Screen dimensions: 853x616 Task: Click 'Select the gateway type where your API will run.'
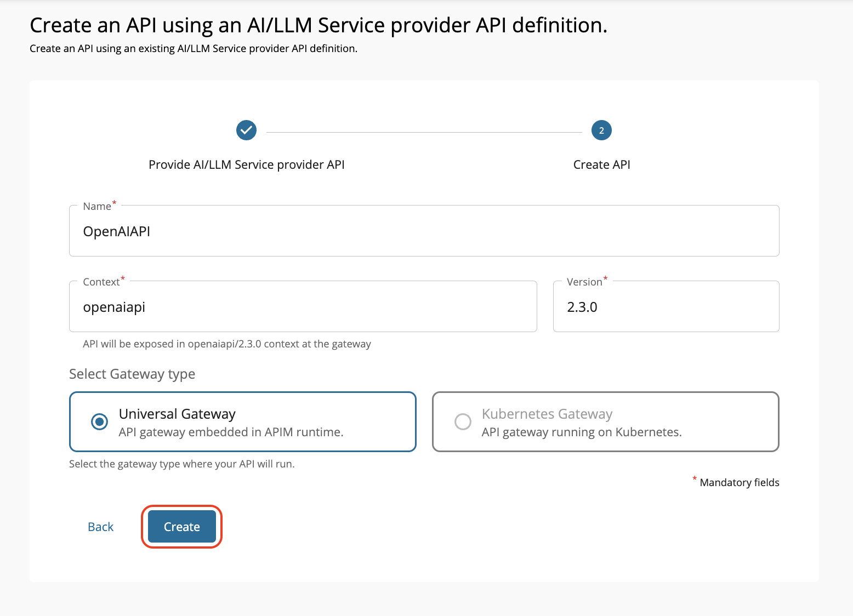(182, 464)
